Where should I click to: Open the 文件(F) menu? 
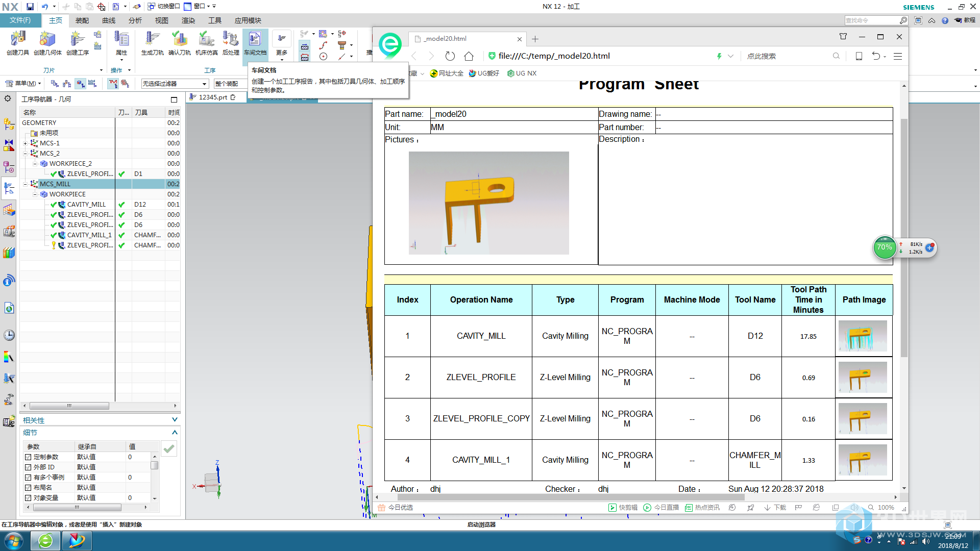click(x=20, y=20)
